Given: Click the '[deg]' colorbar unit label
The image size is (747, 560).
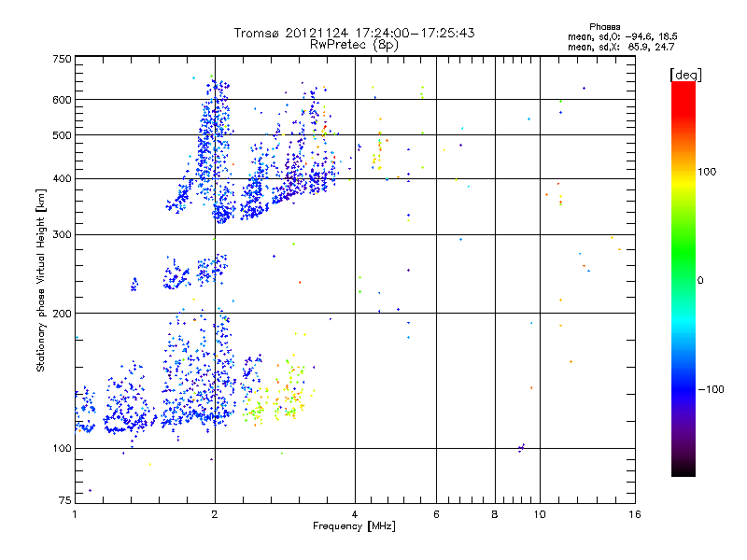Looking at the screenshot, I should click(x=685, y=75).
